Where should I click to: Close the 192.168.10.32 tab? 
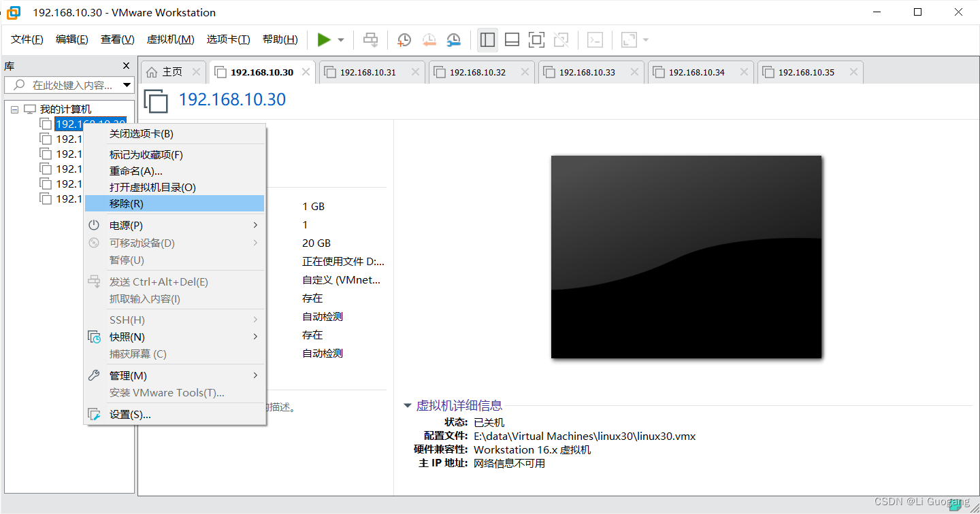click(525, 72)
